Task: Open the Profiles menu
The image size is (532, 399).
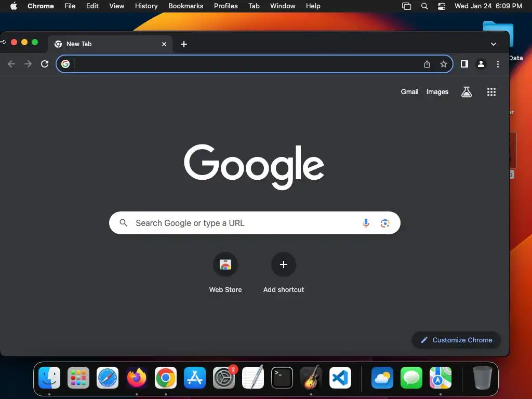Action: 225,6
